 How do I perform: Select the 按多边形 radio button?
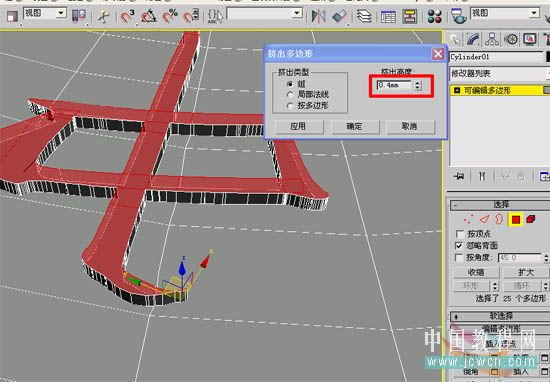pos(290,106)
